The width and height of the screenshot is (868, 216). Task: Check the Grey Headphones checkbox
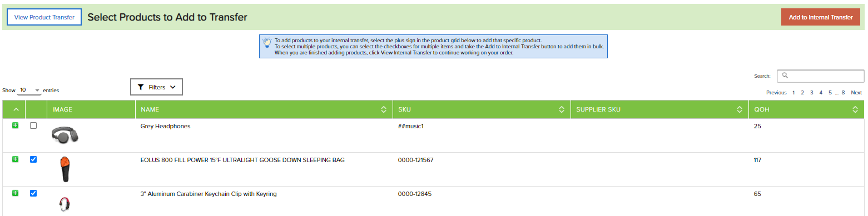pos(33,125)
